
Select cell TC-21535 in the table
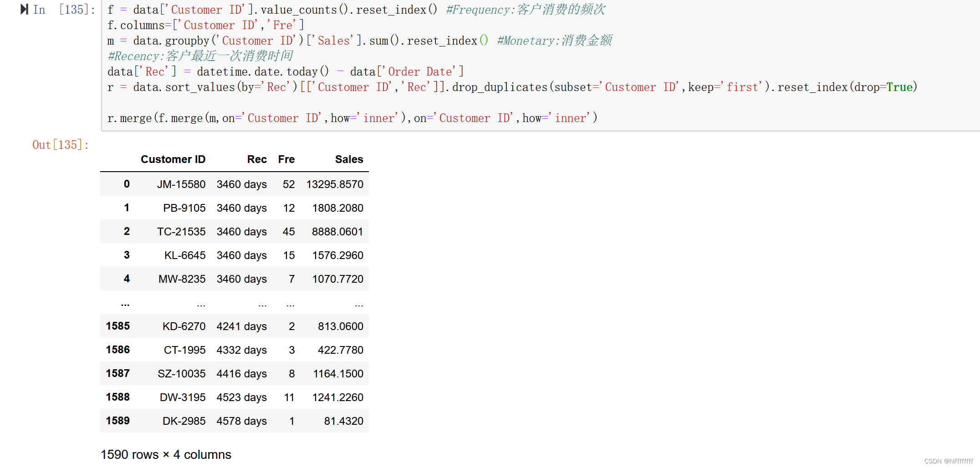click(181, 232)
